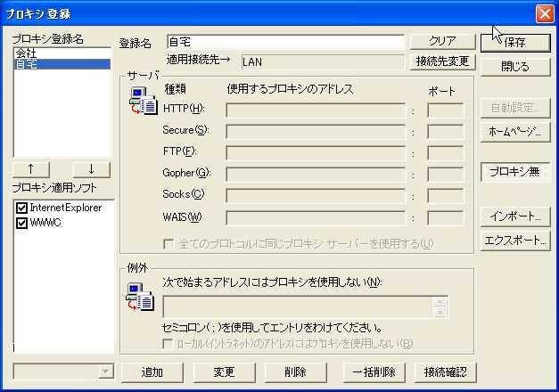Uncheck the InternetExplorer checkbox
Screen dimensions: 559x392
[22, 208]
